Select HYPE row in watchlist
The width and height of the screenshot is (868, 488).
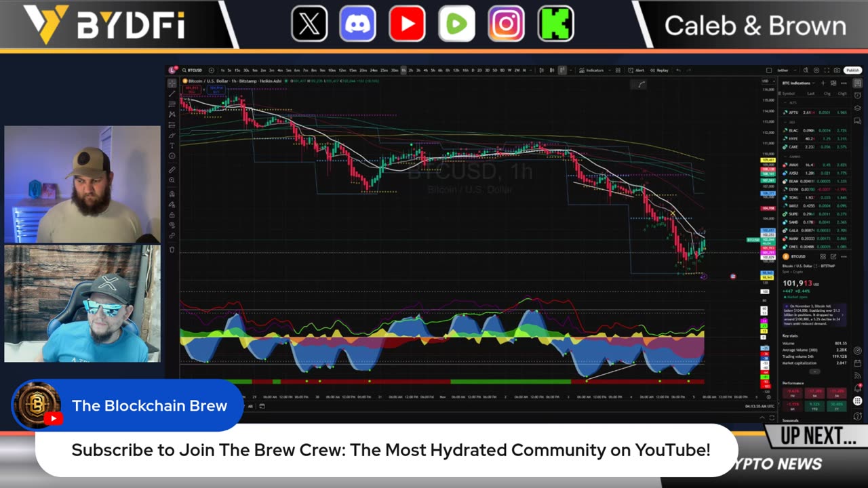pos(814,138)
